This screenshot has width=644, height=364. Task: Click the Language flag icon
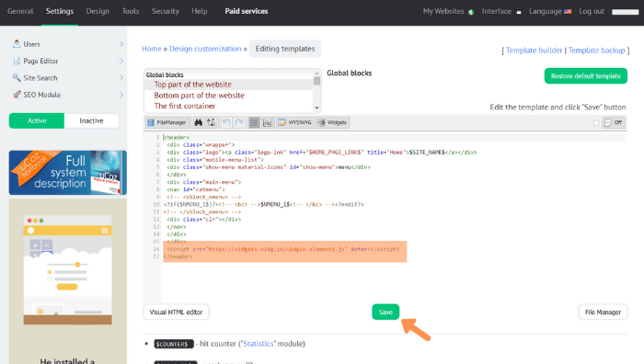coord(568,12)
